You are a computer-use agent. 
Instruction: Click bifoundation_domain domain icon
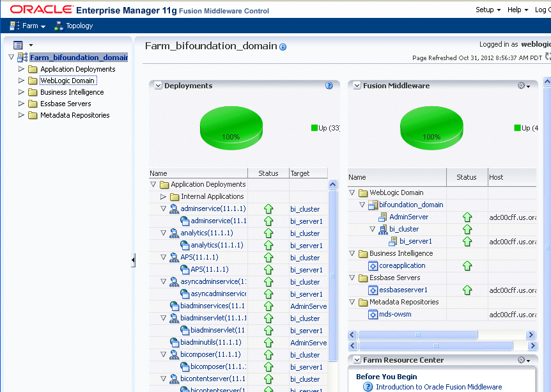(x=373, y=205)
